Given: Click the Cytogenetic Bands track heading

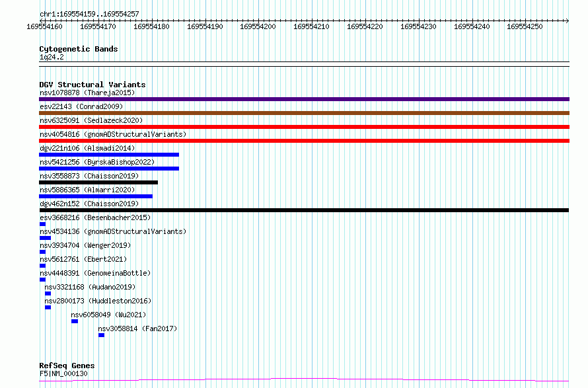Looking at the screenshot, I should 79,49.
